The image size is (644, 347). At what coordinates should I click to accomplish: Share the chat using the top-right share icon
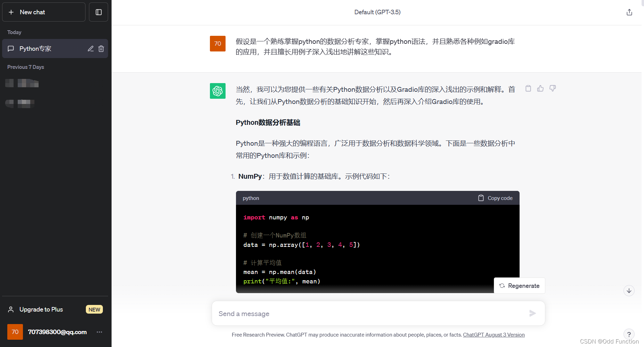click(629, 12)
